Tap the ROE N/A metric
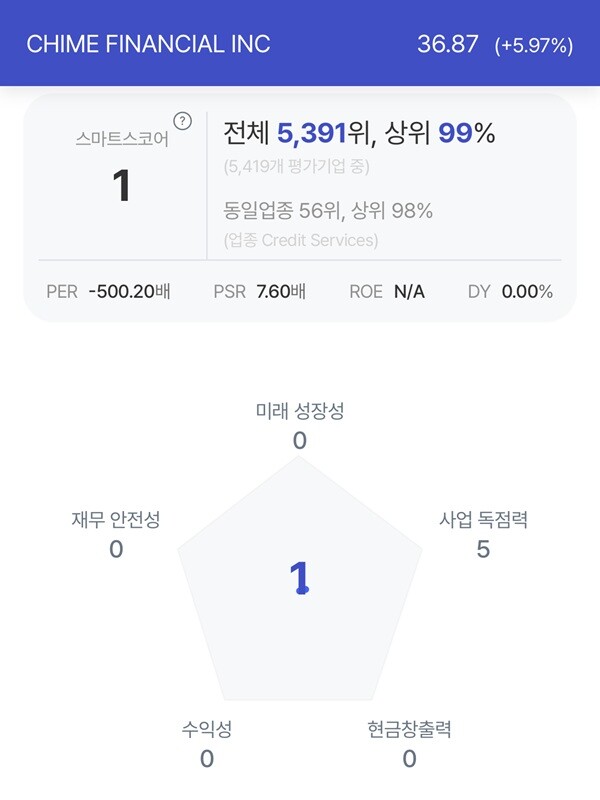The width and height of the screenshot is (600, 800). pyautogui.click(x=387, y=291)
